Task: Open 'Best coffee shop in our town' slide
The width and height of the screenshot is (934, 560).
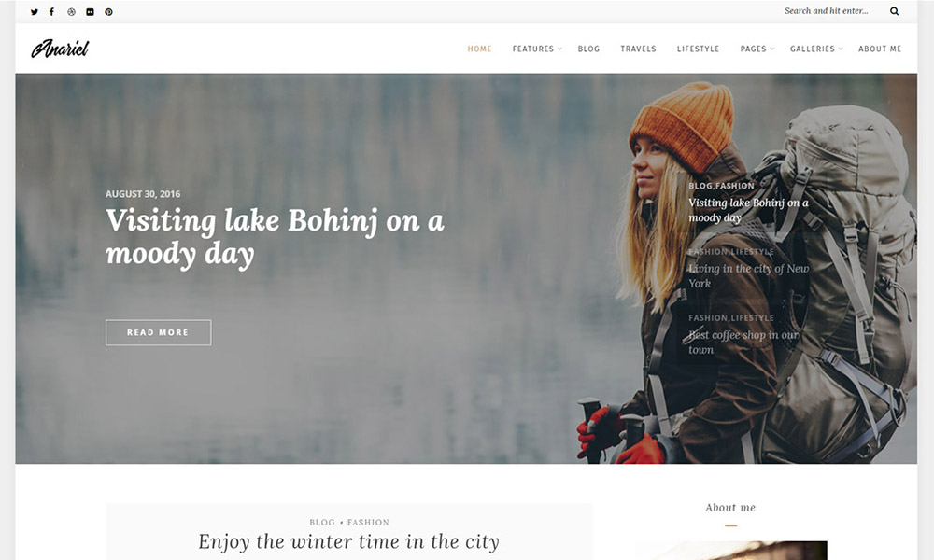Action: click(x=743, y=343)
